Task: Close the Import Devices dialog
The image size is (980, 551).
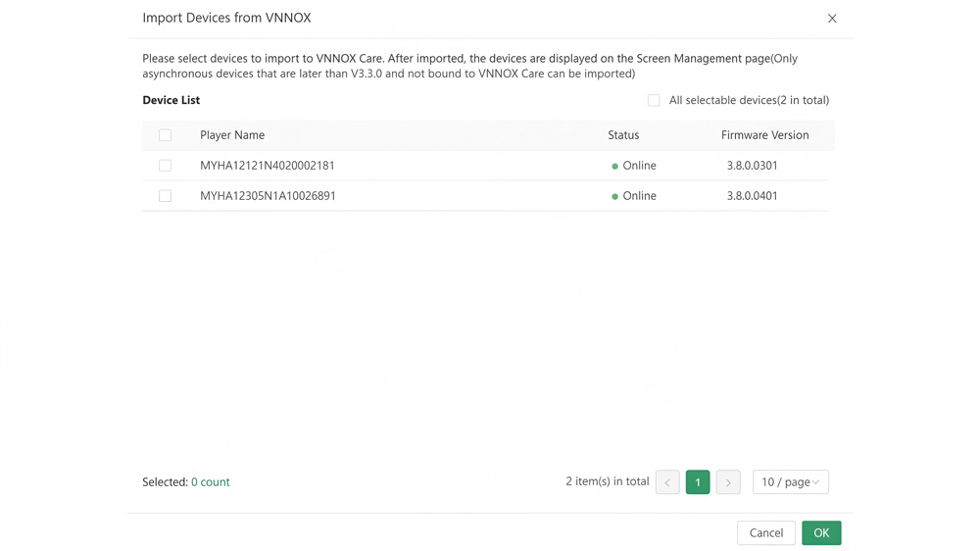Action: 832,18
